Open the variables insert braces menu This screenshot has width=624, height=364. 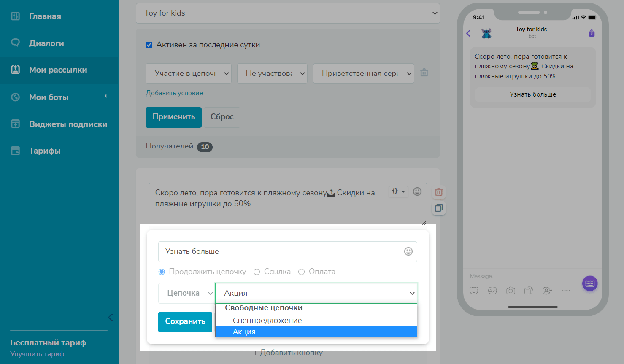pyautogui.click(x=398, y=191)
